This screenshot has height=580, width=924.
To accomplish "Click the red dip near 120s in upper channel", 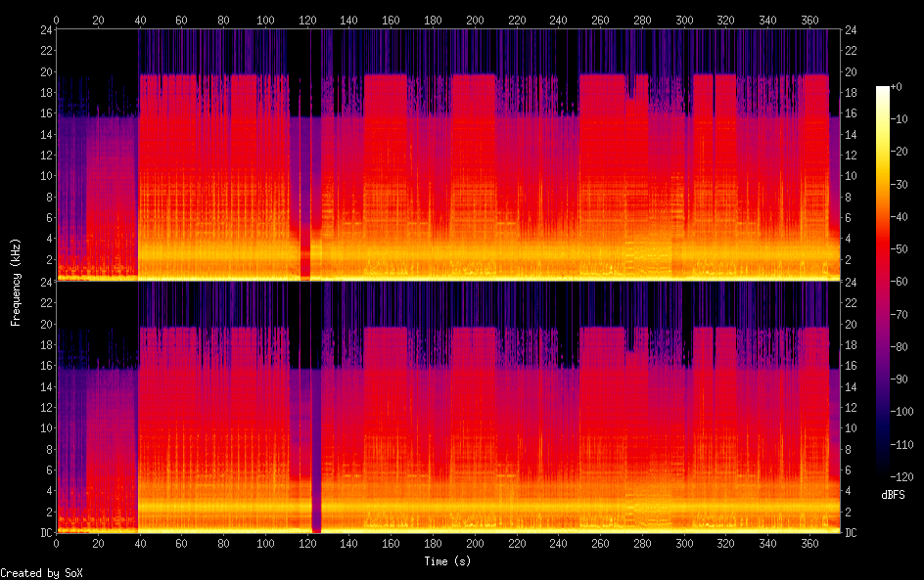I will tap(305, 259).
